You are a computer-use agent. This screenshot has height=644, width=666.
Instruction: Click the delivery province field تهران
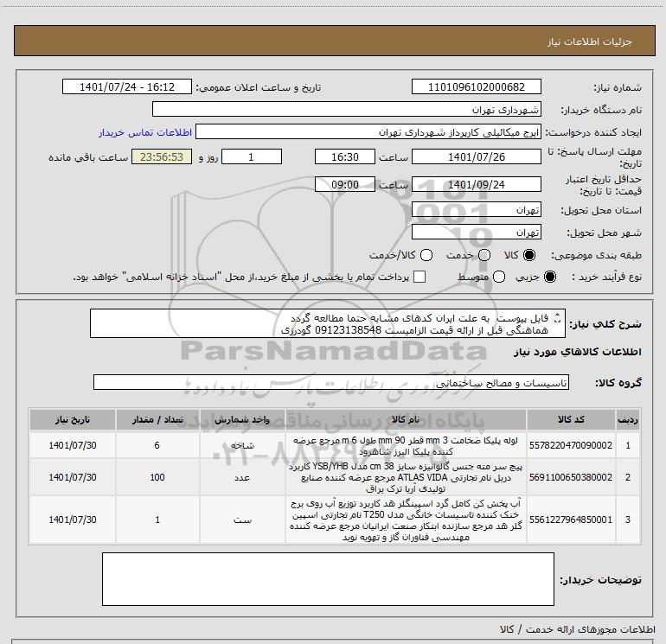point(476,210)
